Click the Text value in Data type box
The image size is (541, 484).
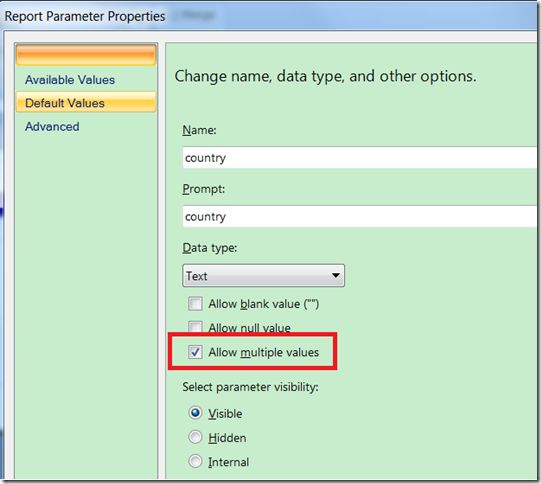pos(197,276)
